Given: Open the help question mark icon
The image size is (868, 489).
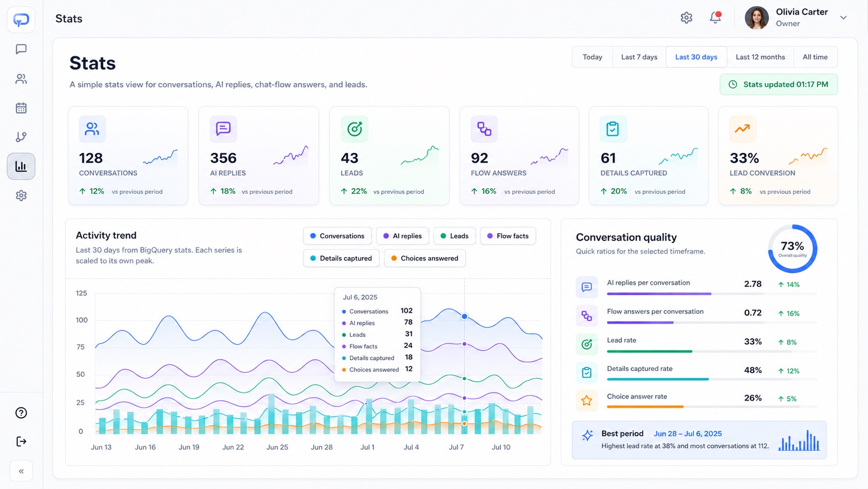Looking at the screenshot, I should pos(21,413).
